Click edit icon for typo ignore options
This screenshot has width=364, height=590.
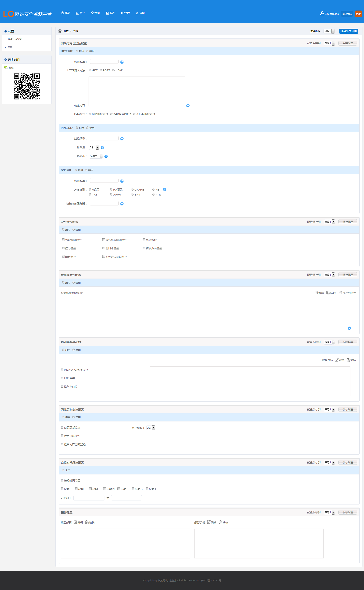[337, 360]
